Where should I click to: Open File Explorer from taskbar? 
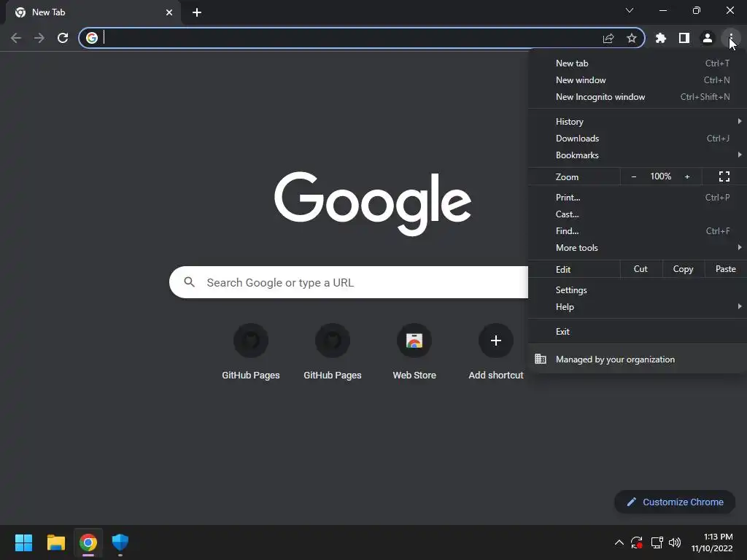pos(55,542)
